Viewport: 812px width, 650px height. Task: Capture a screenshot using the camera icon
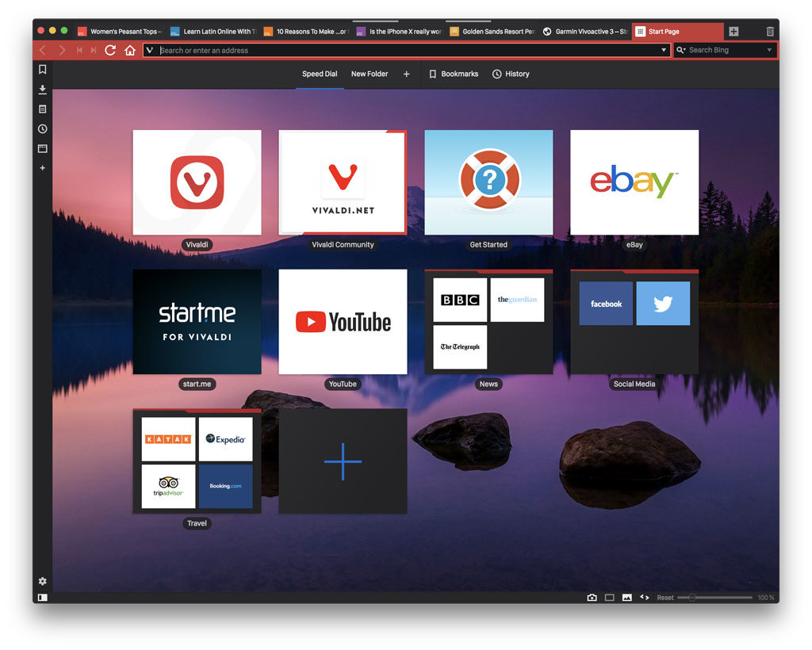(x=592, y=597)
